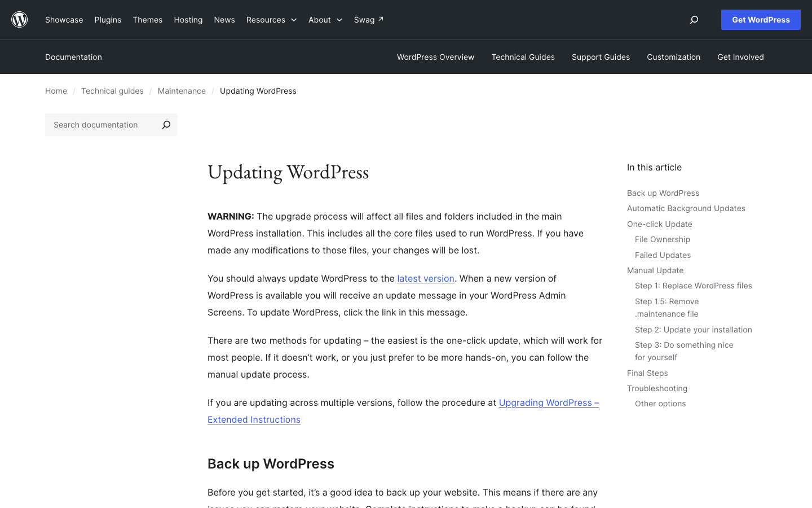The image size is (812, 508).
Task: Open Themes in top navigation
Action: (148, 20)
